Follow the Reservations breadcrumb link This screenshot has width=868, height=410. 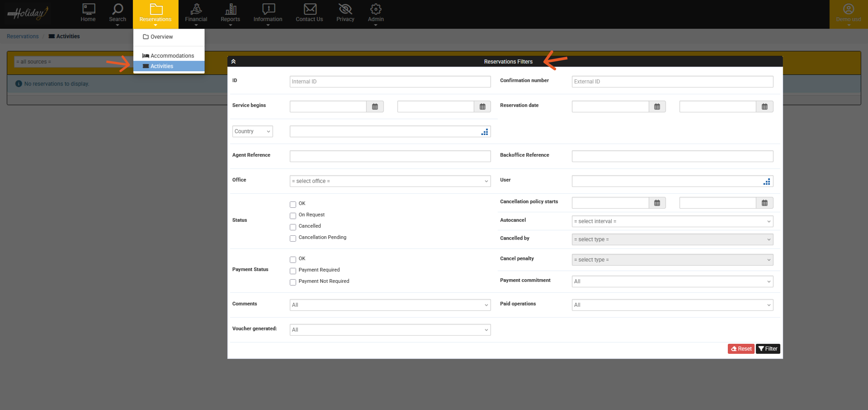(x=23, y=36)
